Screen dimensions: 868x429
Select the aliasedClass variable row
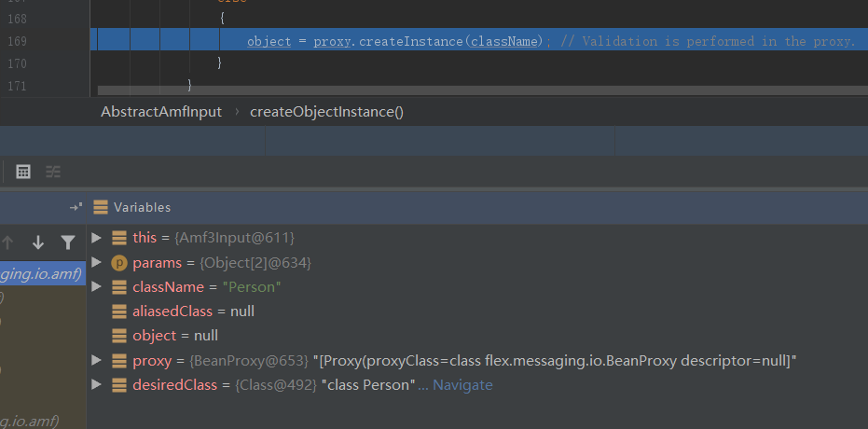coord(193,311)
